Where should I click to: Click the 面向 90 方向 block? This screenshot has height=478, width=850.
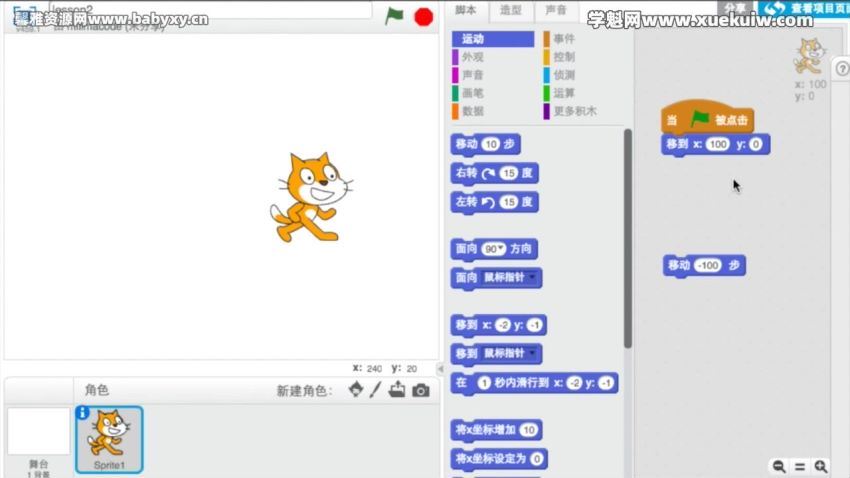tap(494, 249)
